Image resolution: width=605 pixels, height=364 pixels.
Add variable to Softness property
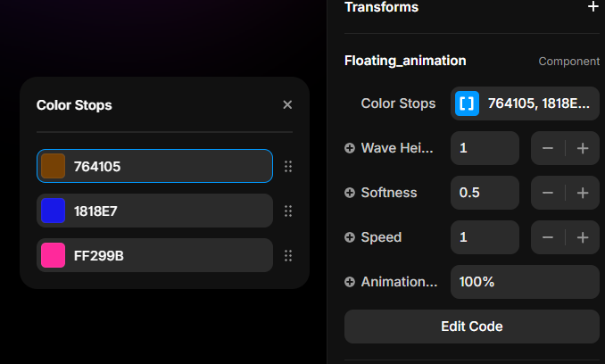[x=350, y=193]
